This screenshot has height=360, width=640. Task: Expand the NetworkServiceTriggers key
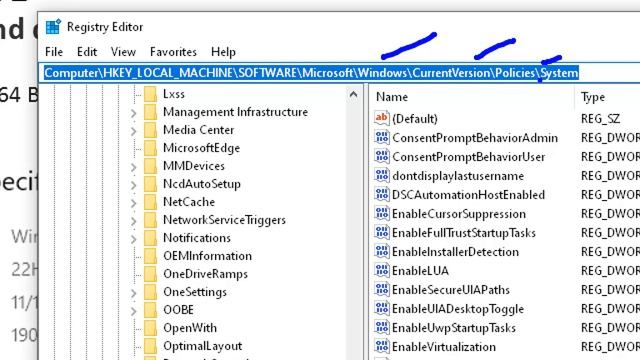(133, 220)
